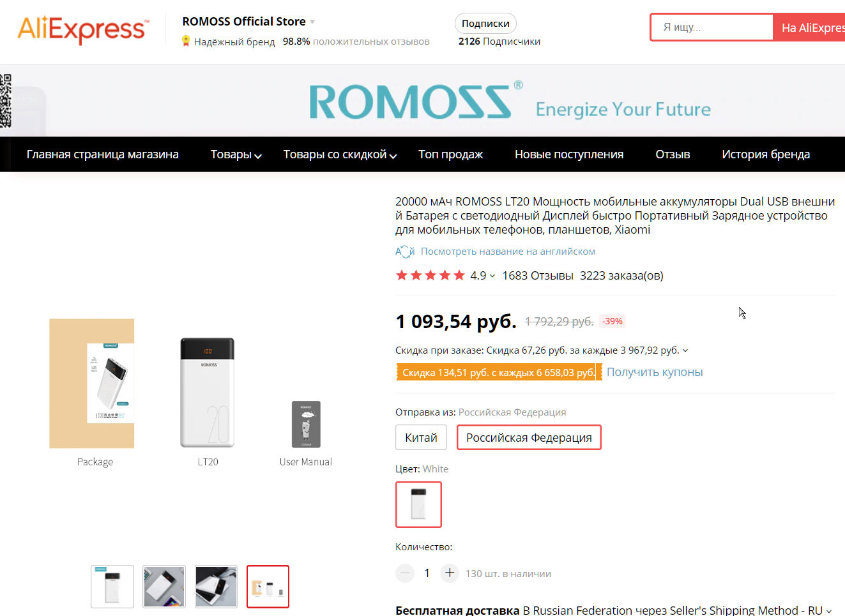Click the AliExpress logo
Image resolution: width=845 pixels, height=616 pixels.
click(x=84, y=29)
